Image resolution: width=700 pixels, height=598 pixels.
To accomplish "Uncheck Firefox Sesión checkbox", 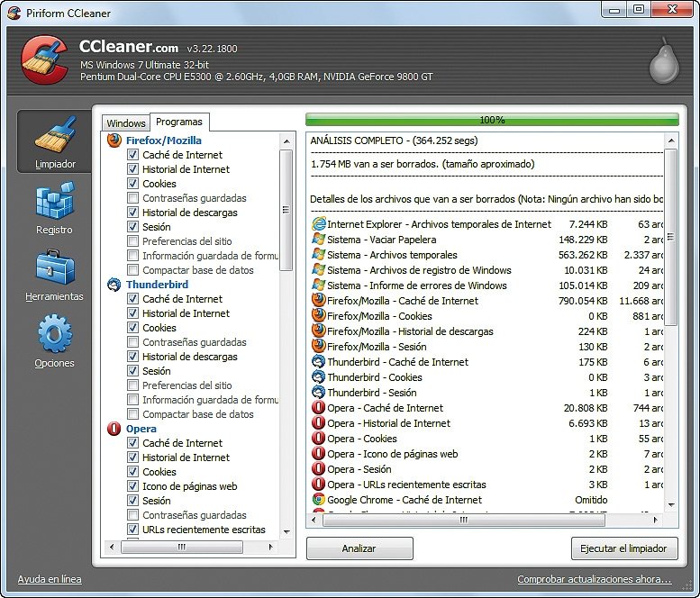I will pyautogui.click(x=132, y=227).
